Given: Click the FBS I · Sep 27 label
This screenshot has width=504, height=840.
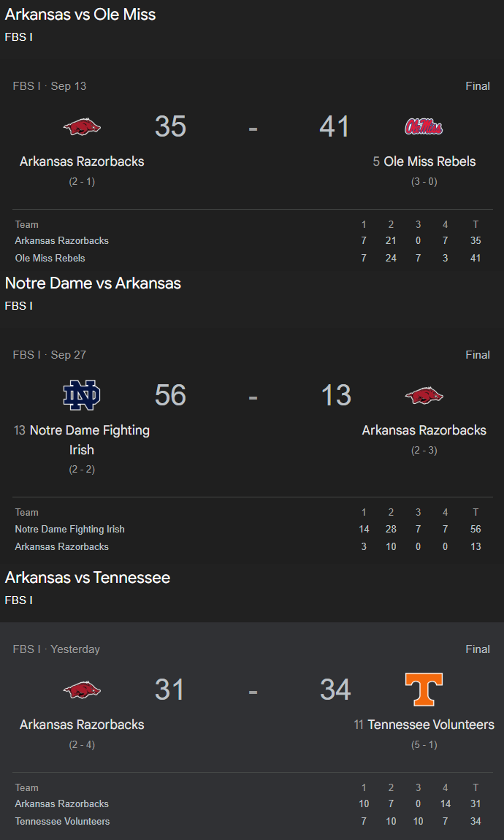Looking at the screenshot, I should tap(49, 355).
